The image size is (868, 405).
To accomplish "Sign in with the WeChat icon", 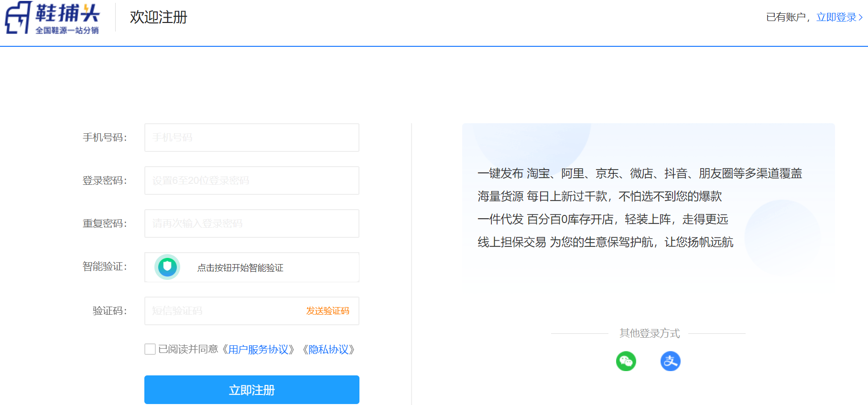I will [626, 361].
